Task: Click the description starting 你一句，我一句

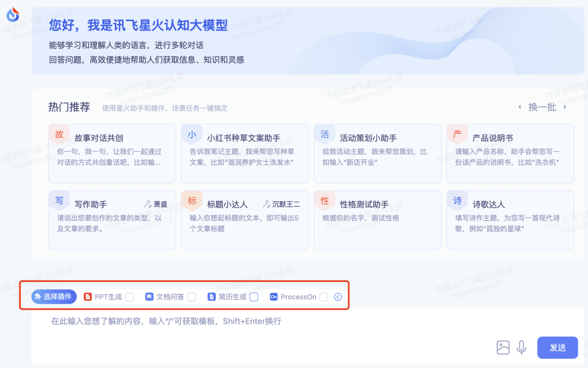Action: click(109, 157)
